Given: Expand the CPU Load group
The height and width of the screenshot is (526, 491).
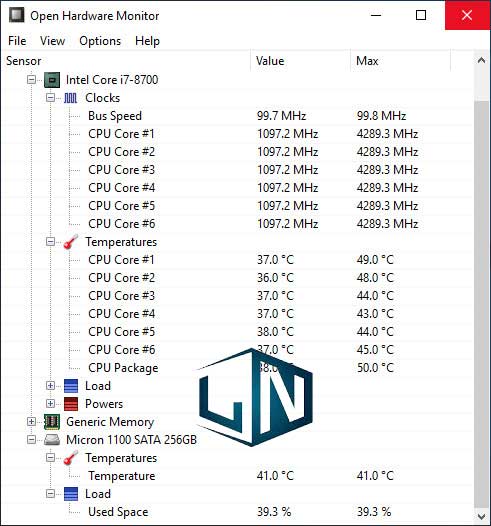Looking at the screenshot, I should (50, 385).
